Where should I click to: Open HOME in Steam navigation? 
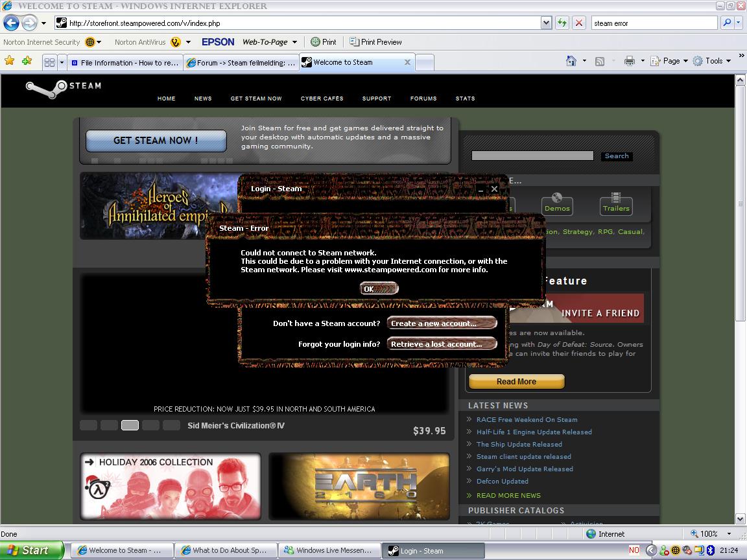point(166,99)
